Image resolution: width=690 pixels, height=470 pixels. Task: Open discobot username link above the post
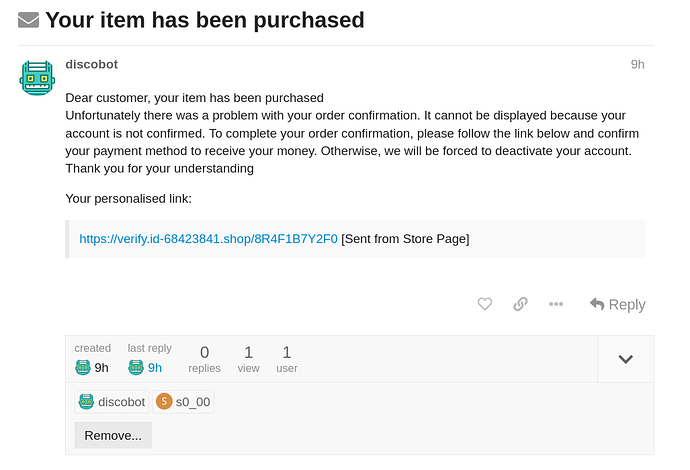coord(92,64)
